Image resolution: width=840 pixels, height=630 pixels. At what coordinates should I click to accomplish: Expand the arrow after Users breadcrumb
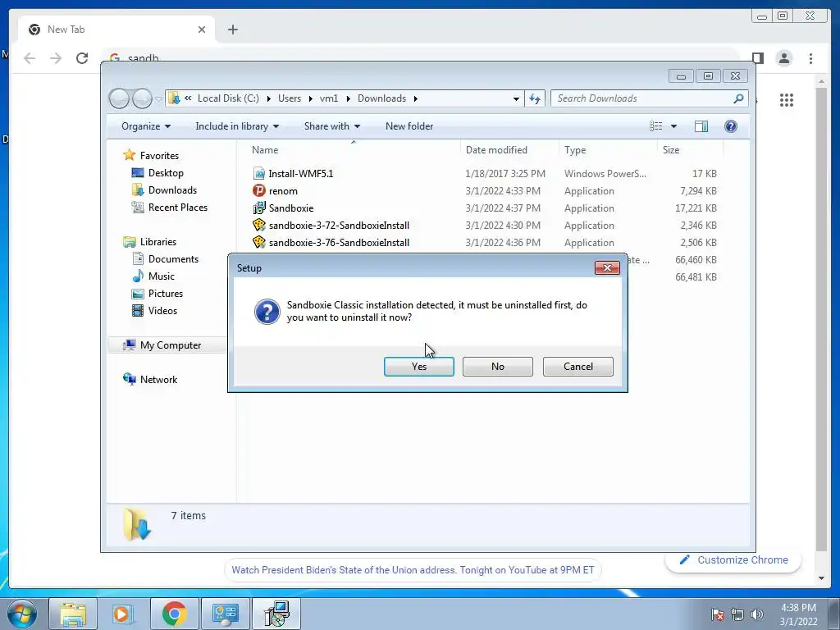(310, 98)
